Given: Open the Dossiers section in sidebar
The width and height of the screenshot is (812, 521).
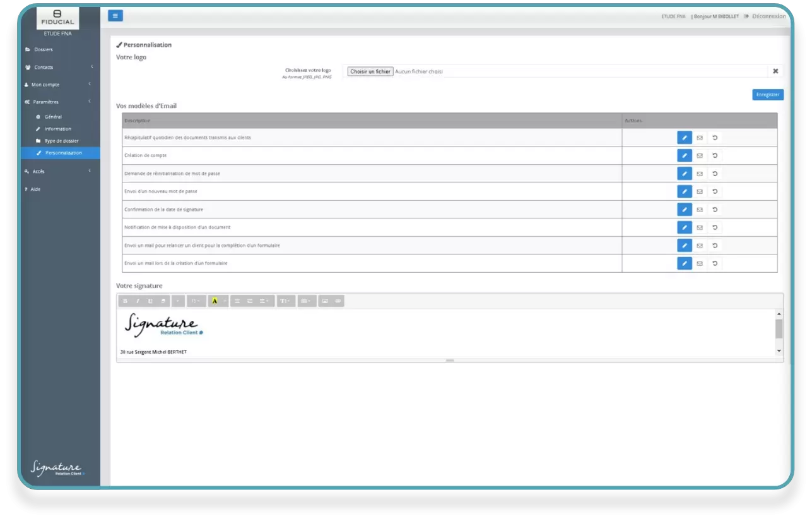Looking at the screenshot, I should click(x=43, y=49).
